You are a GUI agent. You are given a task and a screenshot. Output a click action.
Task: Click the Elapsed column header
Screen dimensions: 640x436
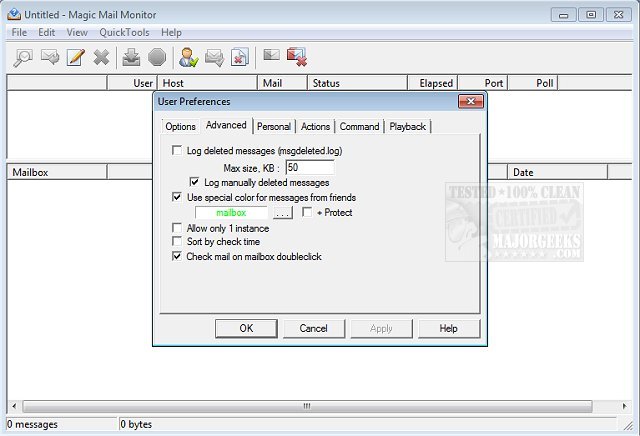coord(433,83)
